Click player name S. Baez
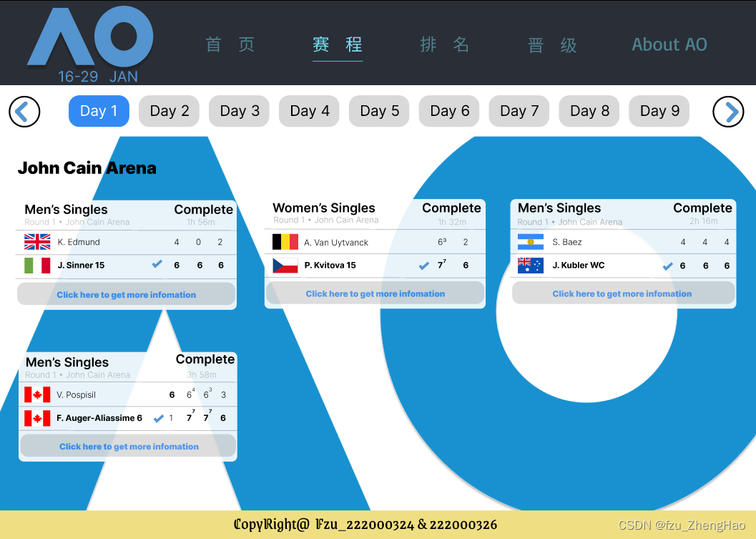756x539 pixels. [567, 242]
